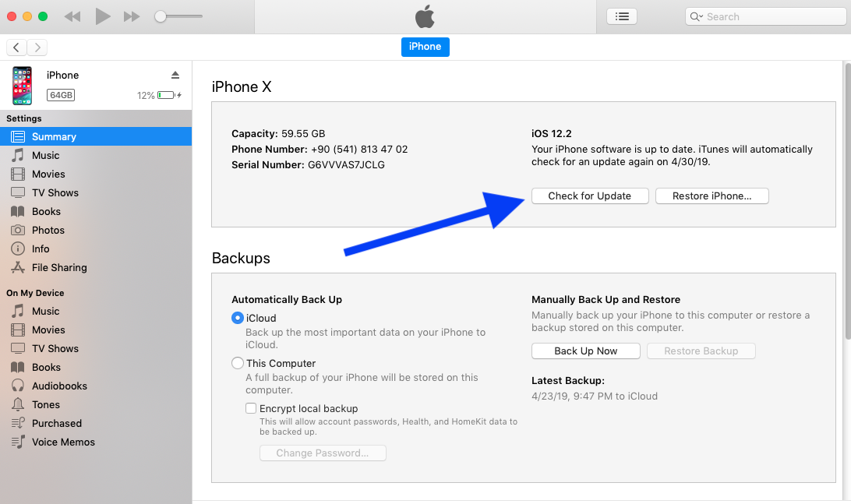Click the Apple logo in the toolbar
The height and width of the screenshot is (504, 851).
tap(425, 16)
